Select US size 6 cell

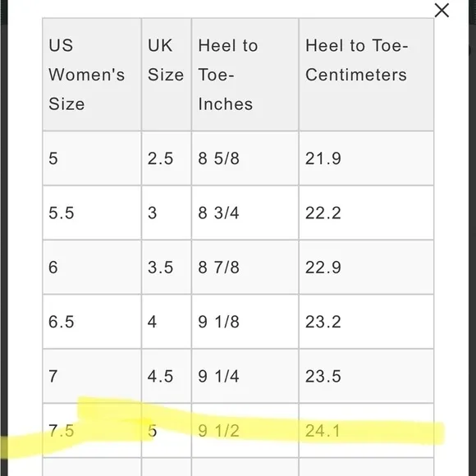tap(92, 268)
